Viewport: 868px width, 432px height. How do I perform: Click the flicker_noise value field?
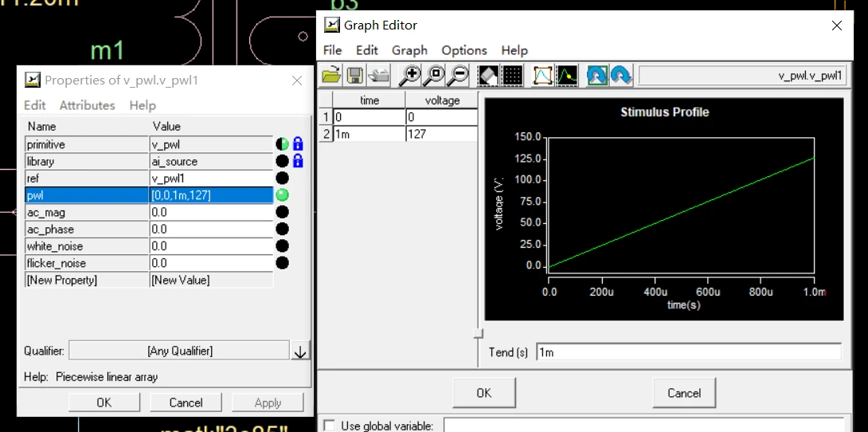(x=211, y=262)
